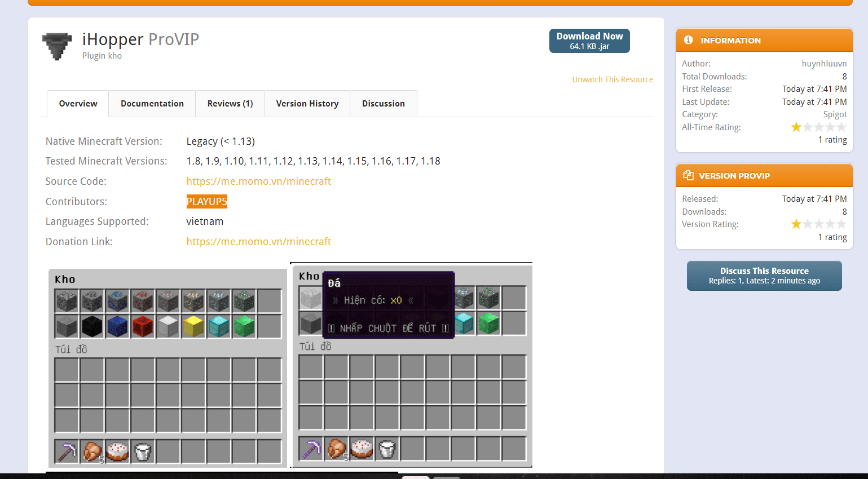This screenshot has width=868, height=479.
Task: Click the tested versions list starting 1.8
Action: tap(314, 161)
